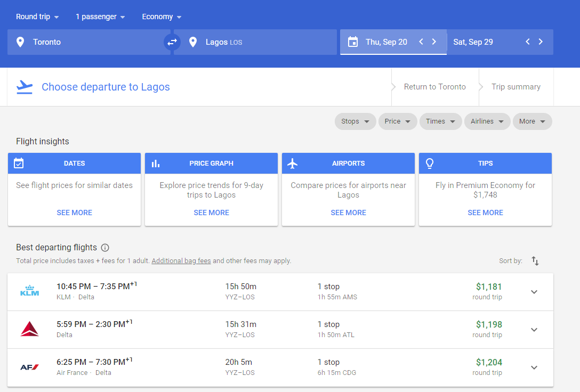
Task: Go to Return to Toronto step
Action: pos(434,87)
